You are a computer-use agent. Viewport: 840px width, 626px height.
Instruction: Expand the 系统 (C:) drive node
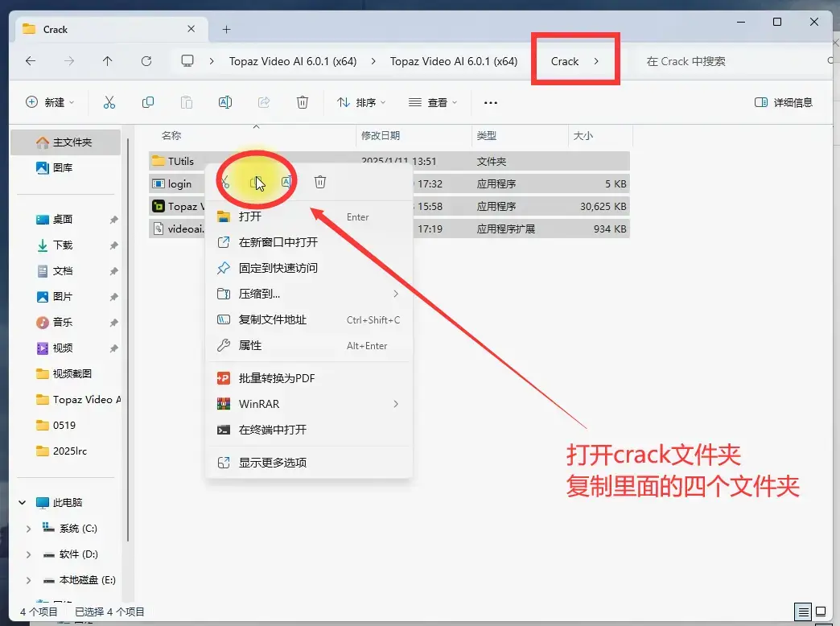click(x=28, y=529)
